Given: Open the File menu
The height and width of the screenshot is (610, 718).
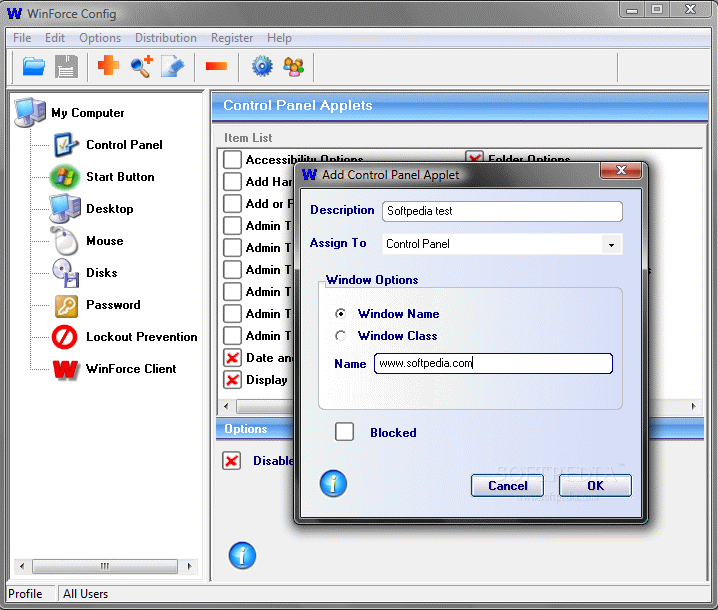Looking at the screenshot, I should (x=22, y=38).
